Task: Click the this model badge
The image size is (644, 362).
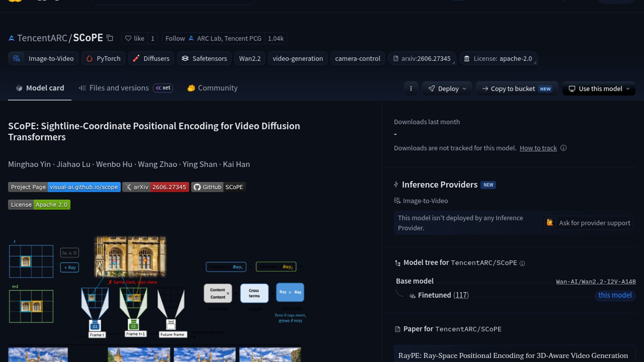Action: pos(615,295)
